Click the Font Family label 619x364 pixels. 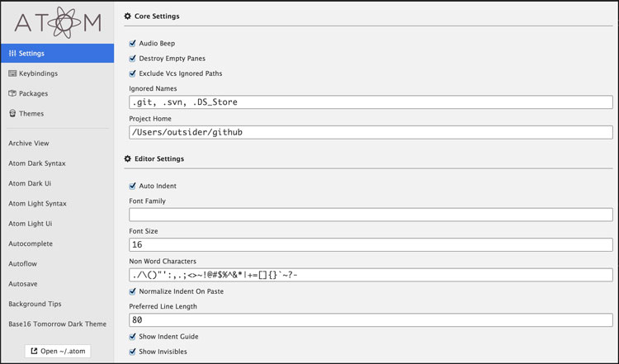click(x=147, y=201)
